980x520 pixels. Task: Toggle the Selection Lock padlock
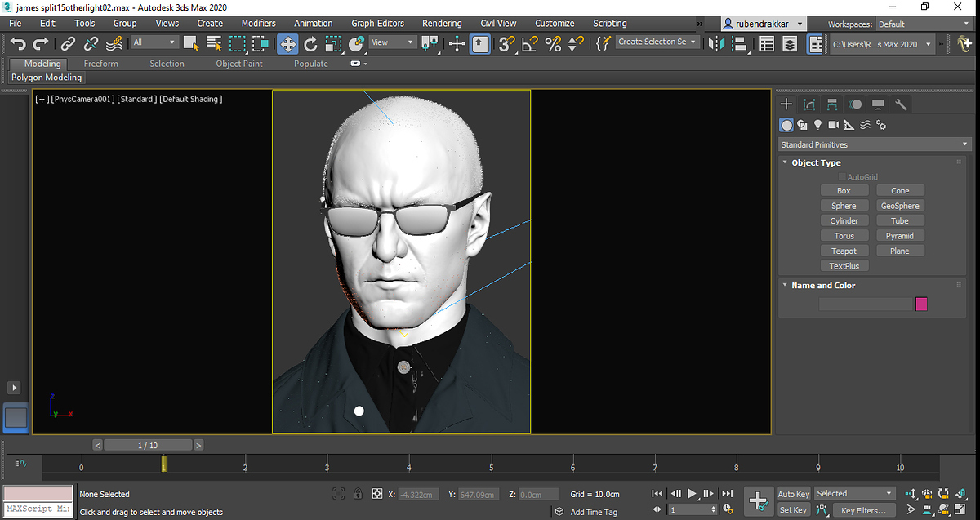click(359, 494)
